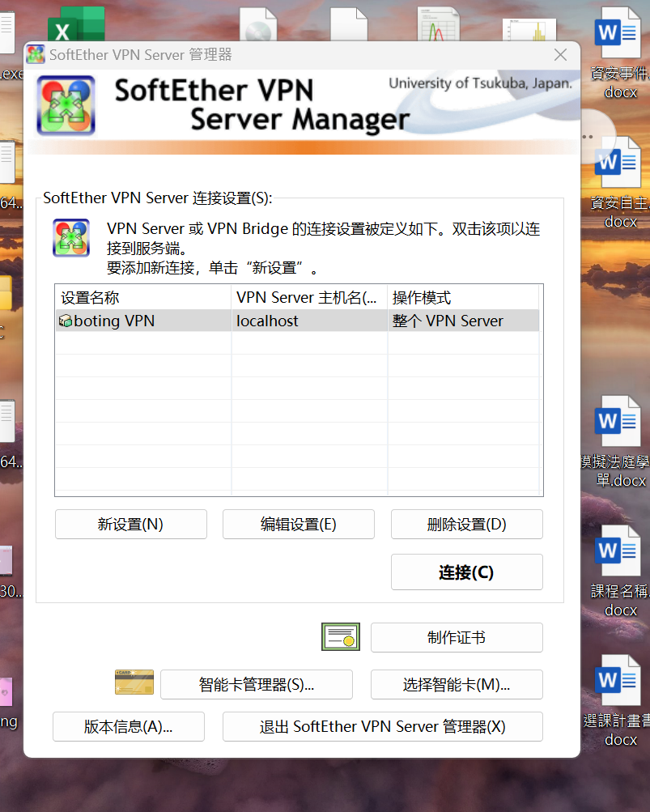Screen dimensions: 650x812
Task: Click the 整个 VPN Server mode cell
Action: 463,321
